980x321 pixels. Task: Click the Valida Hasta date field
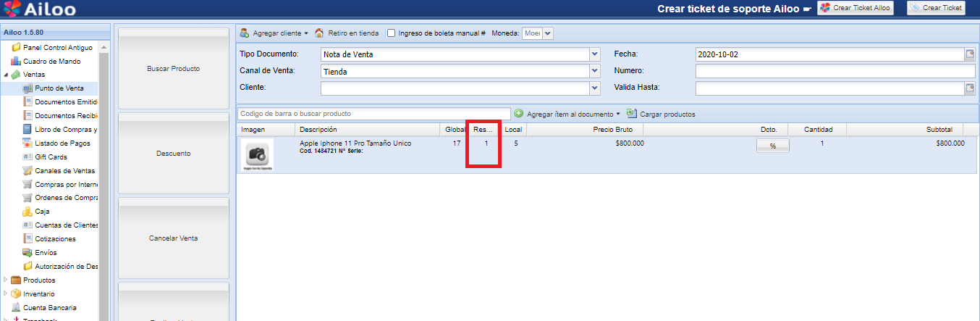tap(829, 88)
